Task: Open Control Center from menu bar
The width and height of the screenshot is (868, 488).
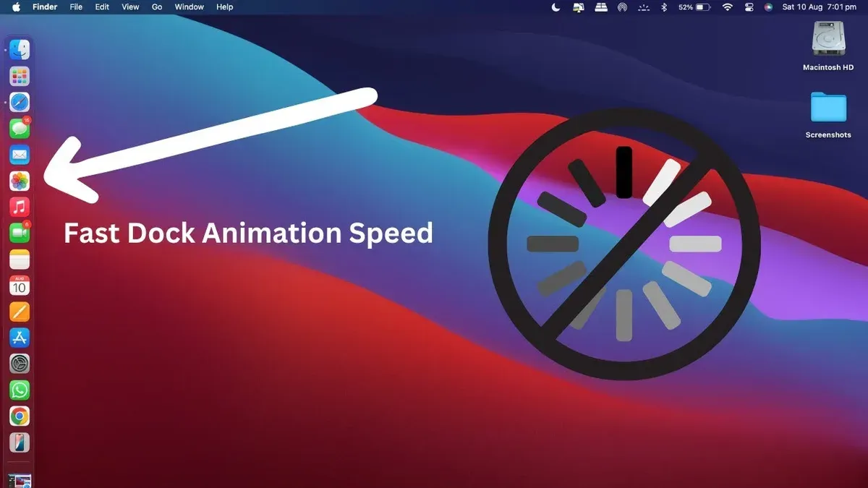Action: [x=748, y=7]
